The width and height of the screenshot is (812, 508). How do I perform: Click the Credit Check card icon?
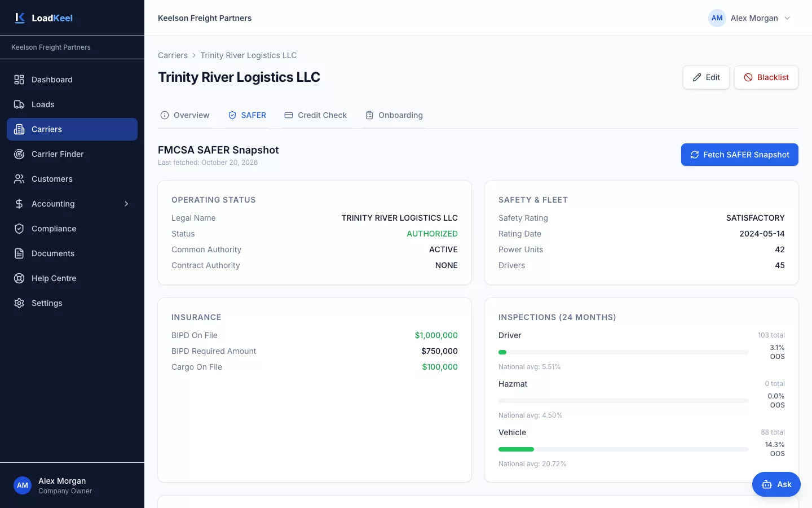point(289,115)
